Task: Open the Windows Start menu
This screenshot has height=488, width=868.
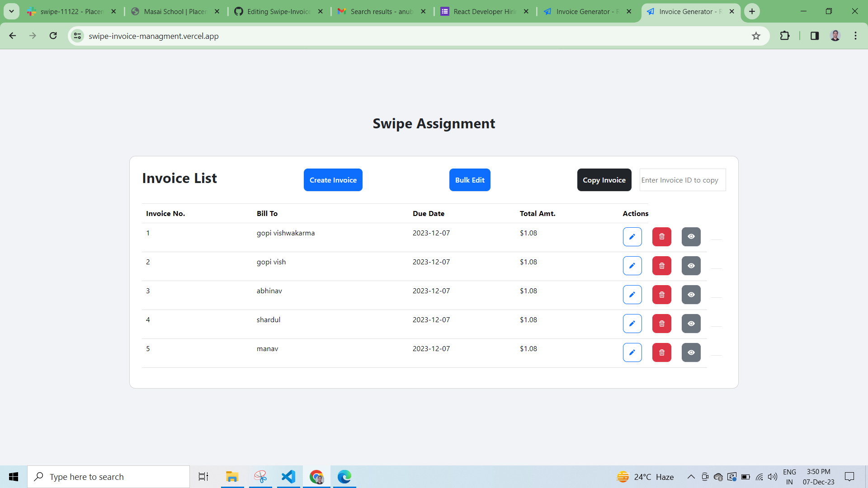Action: click(14, 477)
